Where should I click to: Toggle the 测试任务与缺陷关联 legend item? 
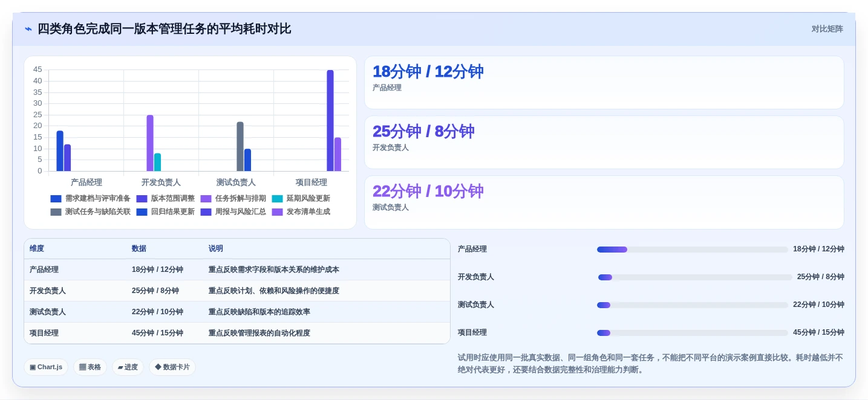click(x=91, y=212)
